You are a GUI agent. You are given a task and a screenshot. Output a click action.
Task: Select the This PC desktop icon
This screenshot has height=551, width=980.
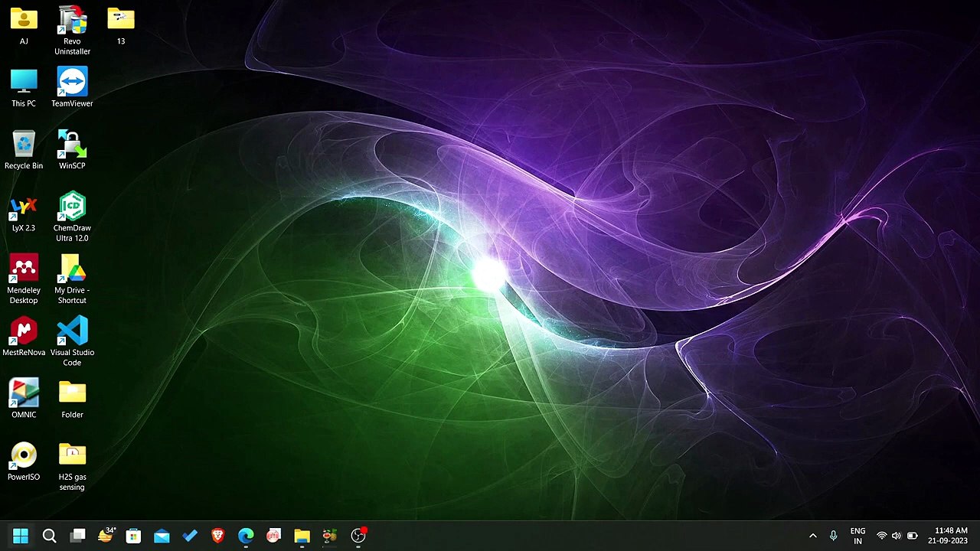pos(24,88)
